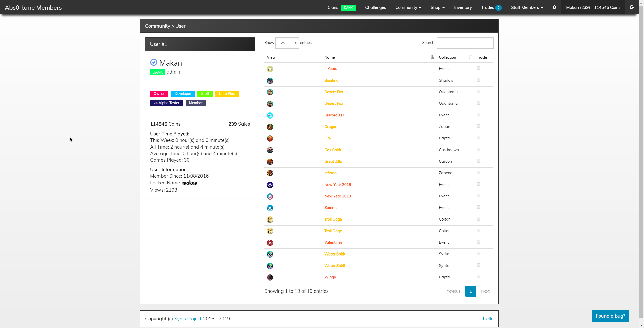
Task: Open the Valentines skin icon
Action: click(270, 243)
